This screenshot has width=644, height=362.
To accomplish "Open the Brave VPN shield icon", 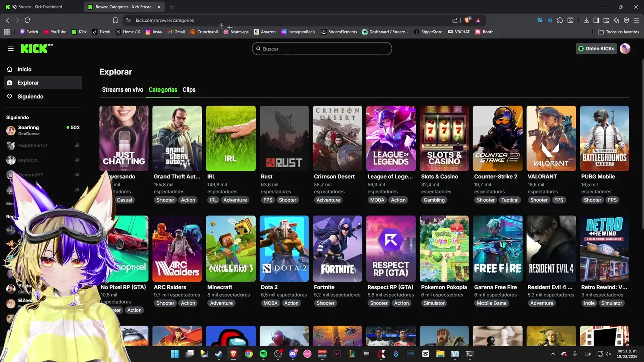I will [x=626, y=20].
